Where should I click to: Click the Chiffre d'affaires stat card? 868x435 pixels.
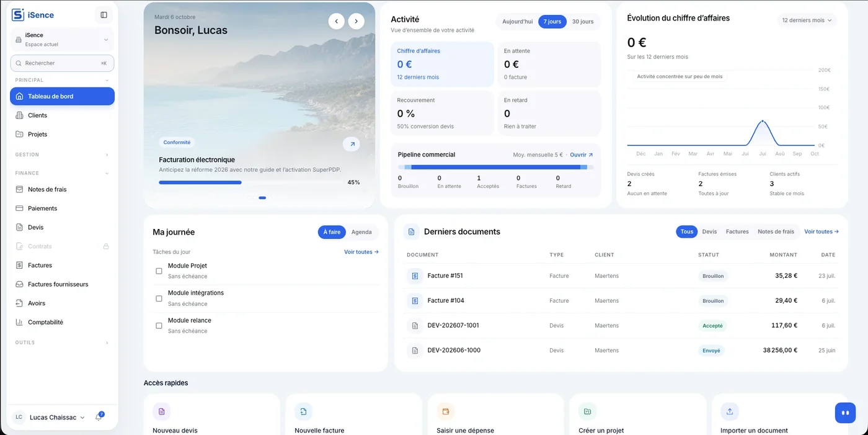click(x=443, y=64)
